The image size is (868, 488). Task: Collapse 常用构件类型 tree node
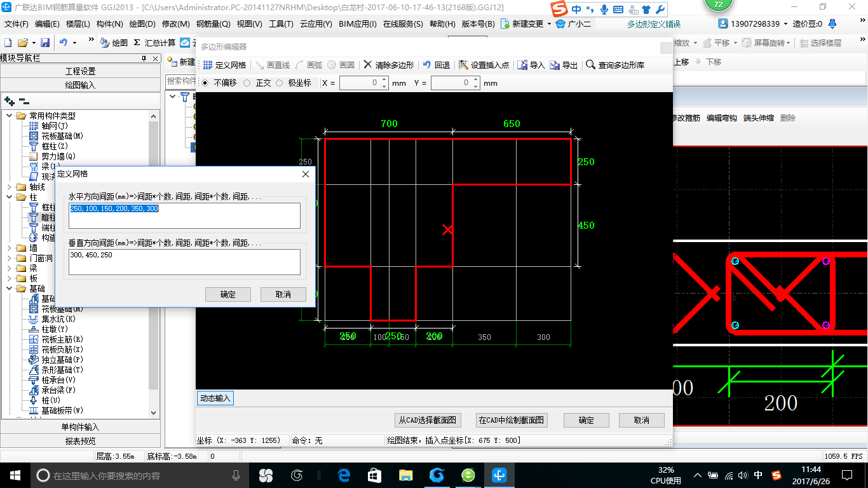(x=10, y=116)
